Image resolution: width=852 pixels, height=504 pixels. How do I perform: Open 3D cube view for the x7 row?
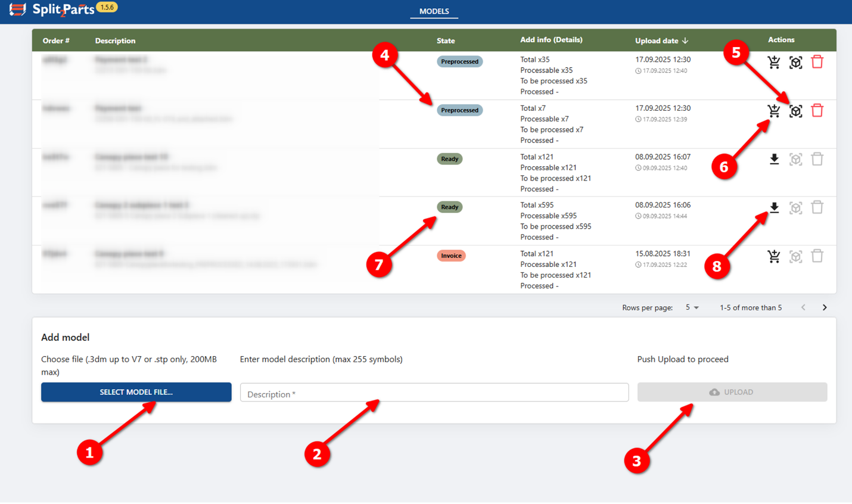(x=795, y=111)
